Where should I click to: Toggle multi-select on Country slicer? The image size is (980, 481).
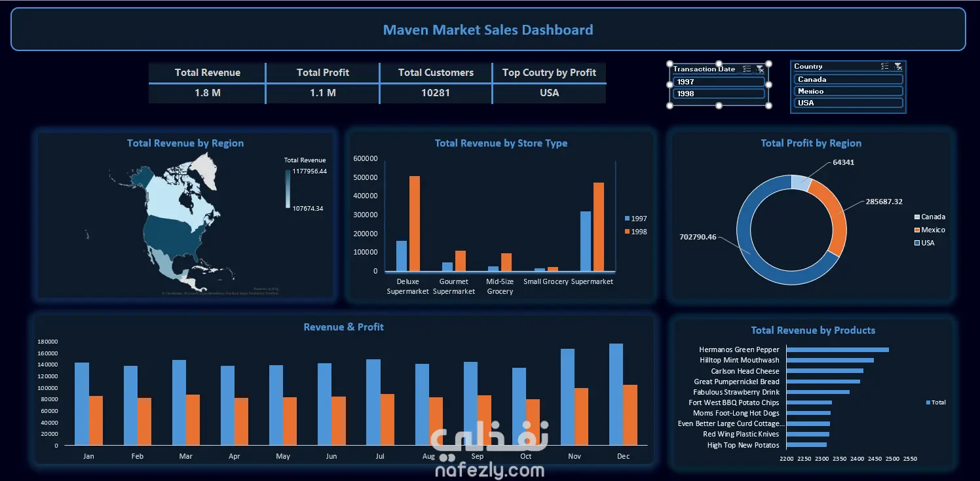click(x=885, y=66)
